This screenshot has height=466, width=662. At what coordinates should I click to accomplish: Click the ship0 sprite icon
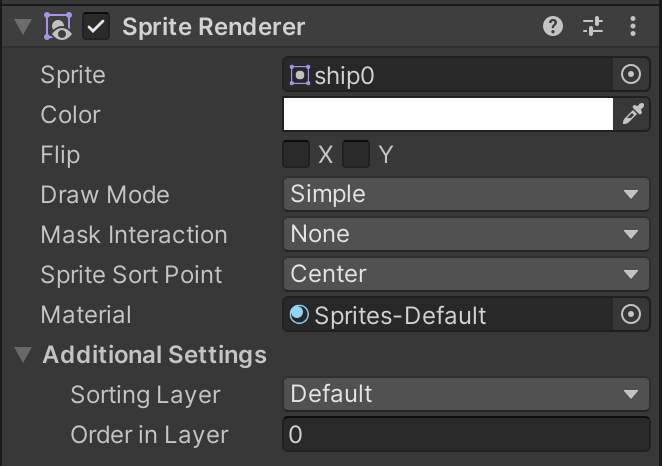(299, 75)
